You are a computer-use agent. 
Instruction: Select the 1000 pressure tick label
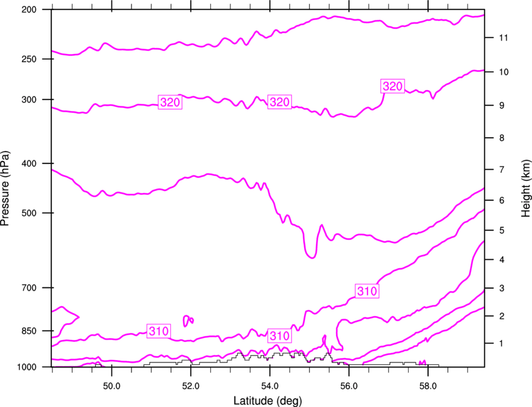26,367
